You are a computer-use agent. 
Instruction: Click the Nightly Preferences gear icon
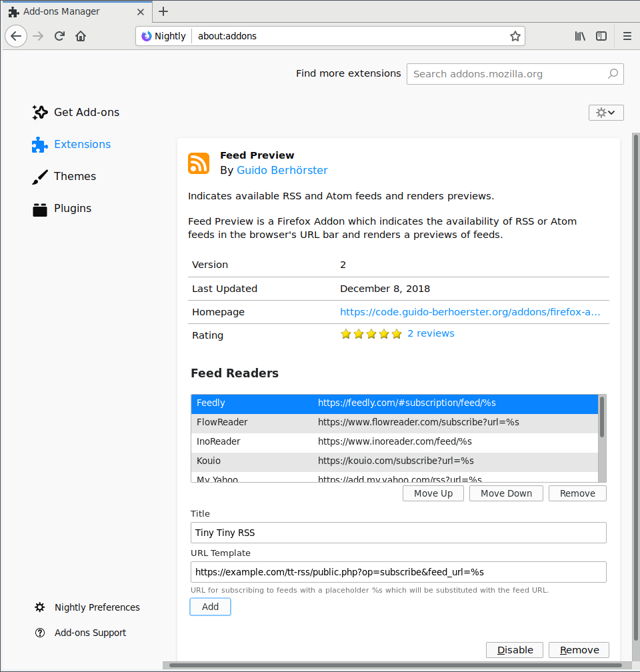pyautogui.click(x=40, y=607)
